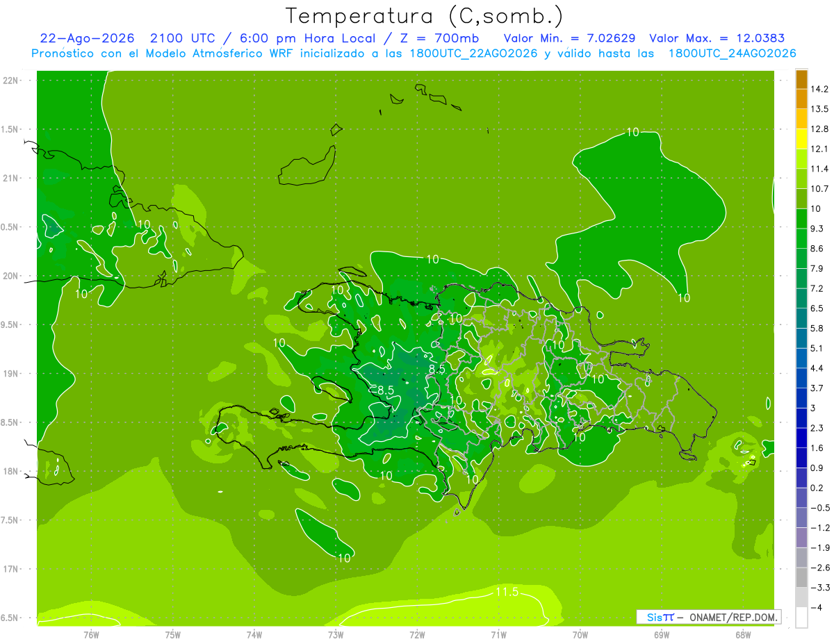Click the "68W" longitude axis label

[x=742, y=634]
